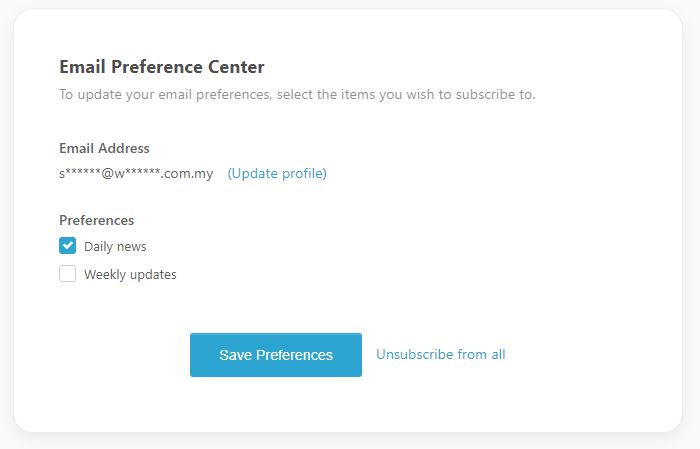
Task: Click the instruction text under the heading
Action: coord(297,95)
